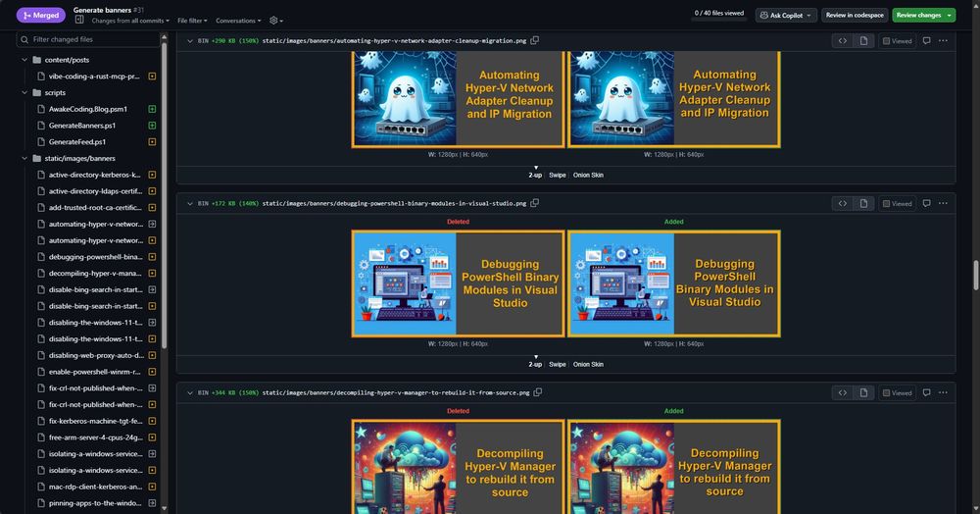Viewport: 980px width, 514px height.
Task: Focus the Filter changed files field
Action: point(88,39)
